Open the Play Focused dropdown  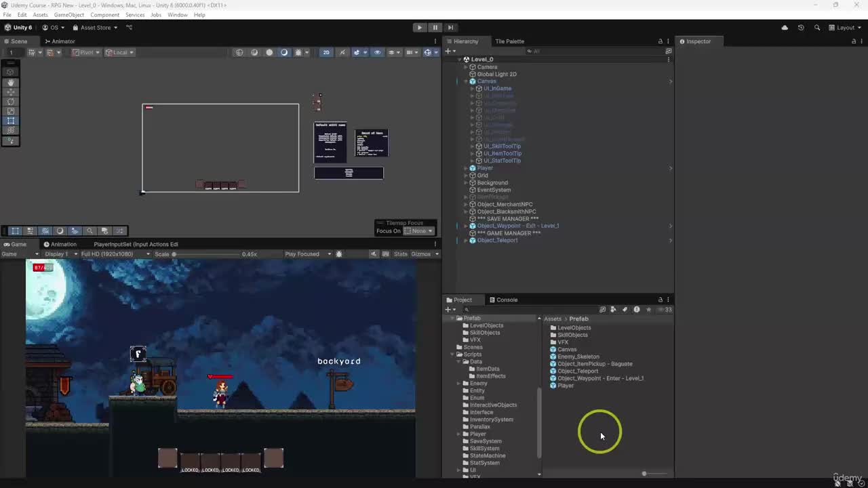click(308, 254)
